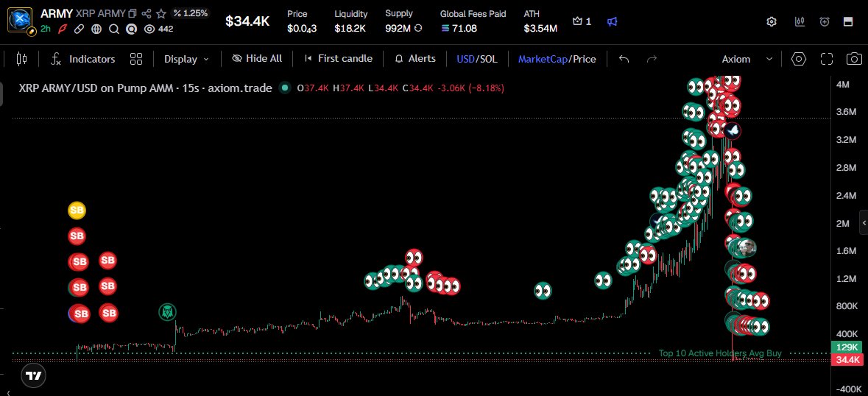Viewport: 868px width, 396px height.
Task: Toggle the bottom panel layout icon
Action: pos(847,21)
